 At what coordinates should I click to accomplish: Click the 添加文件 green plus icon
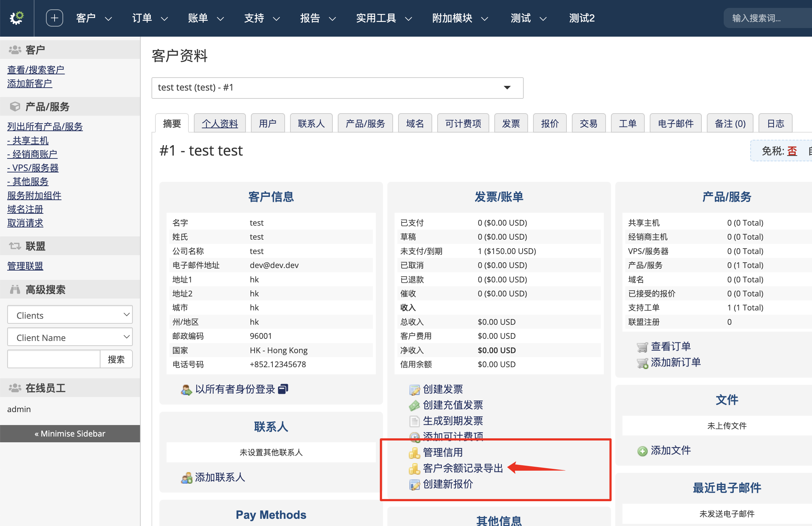coord(642,451)
